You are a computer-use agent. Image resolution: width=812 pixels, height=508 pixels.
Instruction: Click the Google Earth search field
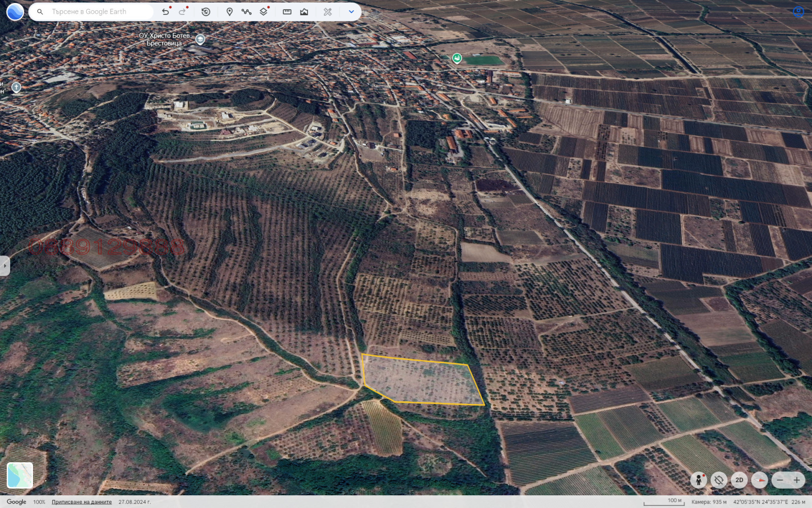96,12
